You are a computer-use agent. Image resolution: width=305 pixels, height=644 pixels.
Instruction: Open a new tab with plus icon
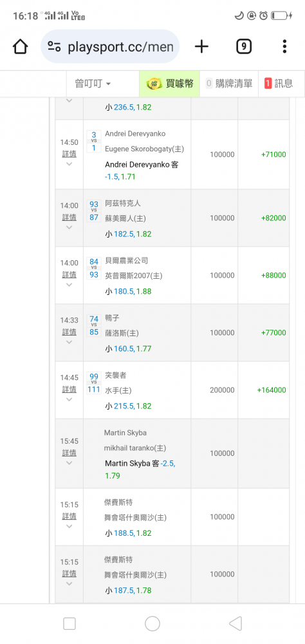click(201, 46)
